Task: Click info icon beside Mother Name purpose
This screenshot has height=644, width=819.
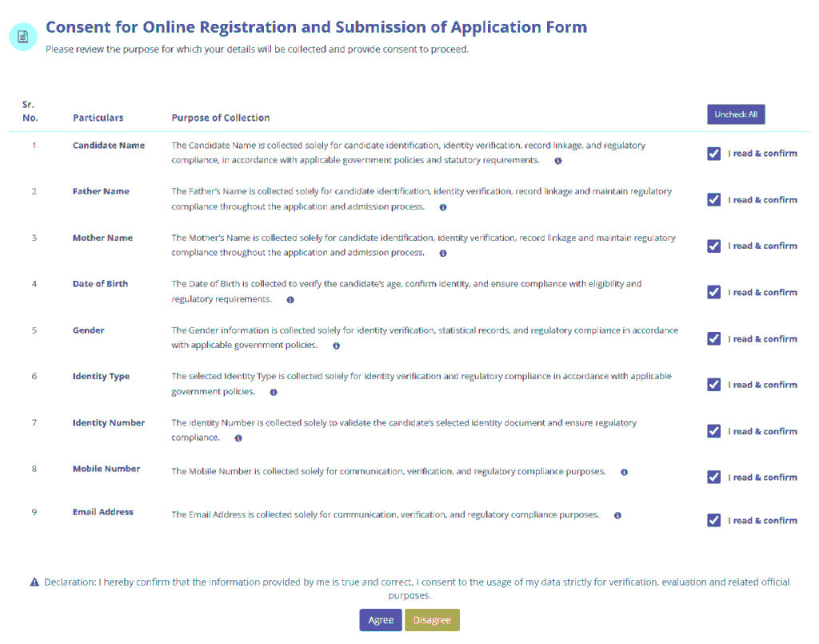Action: pyautogui.click(x=442, y=254)
